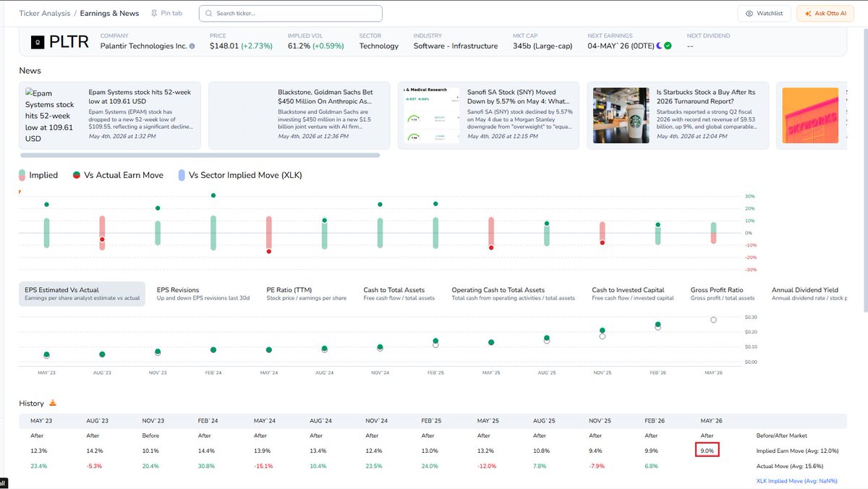Open the Is Starbucks Stock a Buy headline
Screen dimensions: 868x489
(706, 97)
